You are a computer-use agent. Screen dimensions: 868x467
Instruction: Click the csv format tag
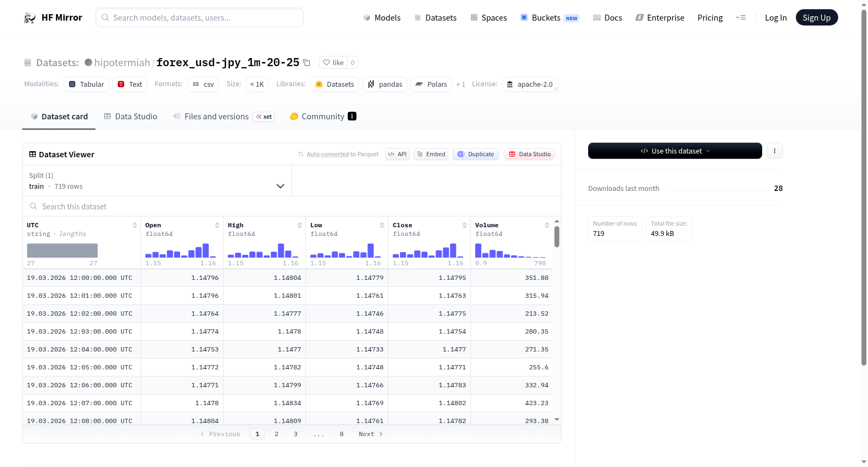203,84
